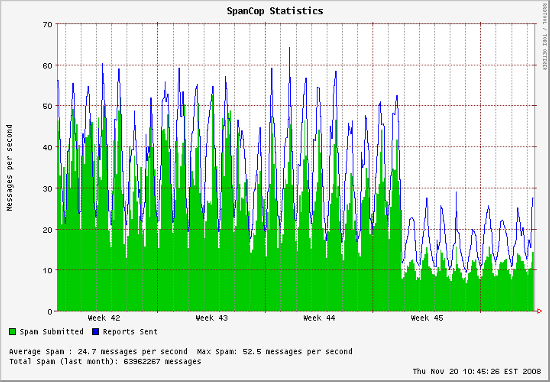Click the 0 y-axis value
This screenshot has height=382, width=550.
pyautogui.click(x=51, y=311)
